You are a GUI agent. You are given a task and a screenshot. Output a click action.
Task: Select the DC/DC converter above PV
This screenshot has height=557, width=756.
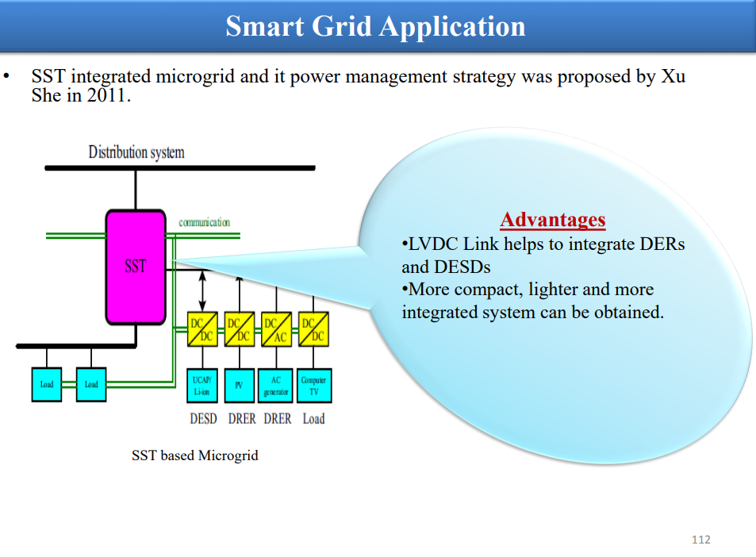(x=240, y=329)
